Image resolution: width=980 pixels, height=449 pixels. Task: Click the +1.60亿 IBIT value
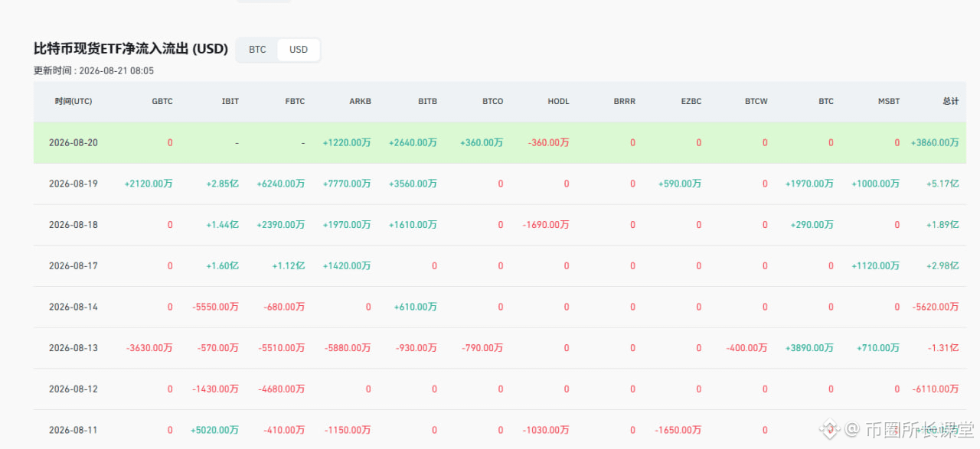(223, 266)
